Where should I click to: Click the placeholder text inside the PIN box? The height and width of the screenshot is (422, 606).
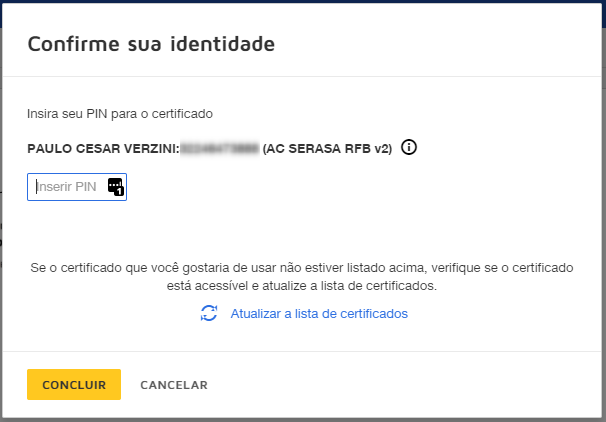click(66, 187)
